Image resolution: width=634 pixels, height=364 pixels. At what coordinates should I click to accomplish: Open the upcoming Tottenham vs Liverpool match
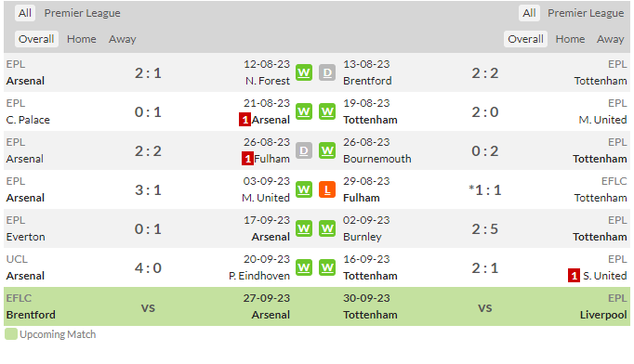485,306
